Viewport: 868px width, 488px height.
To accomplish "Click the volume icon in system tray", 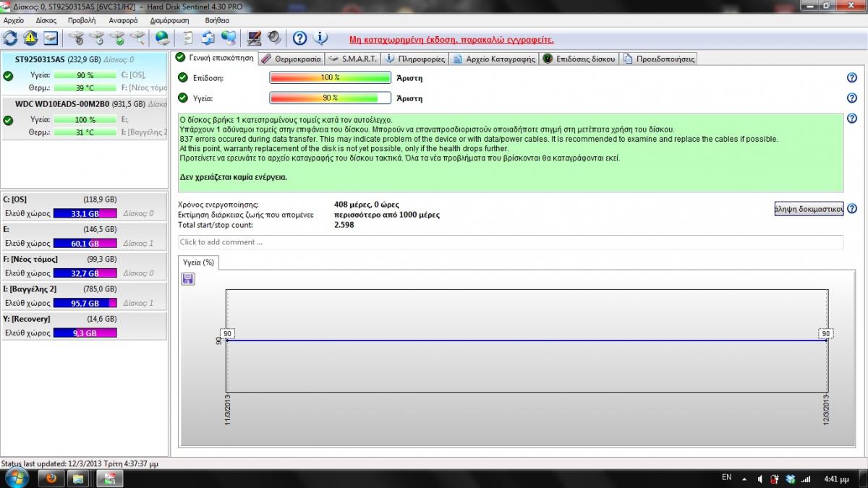I will (759, 479).
